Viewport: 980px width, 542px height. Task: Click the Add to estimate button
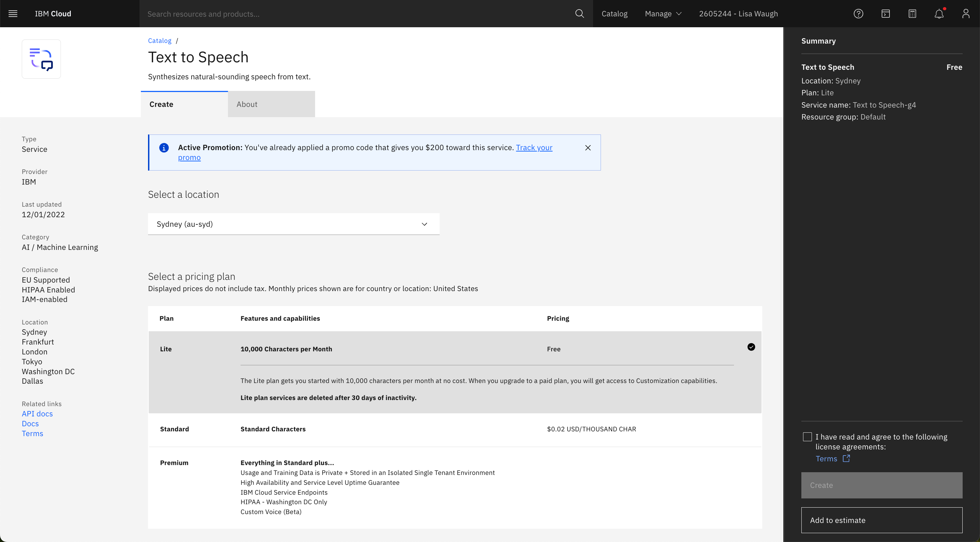(x=882, y=519)
